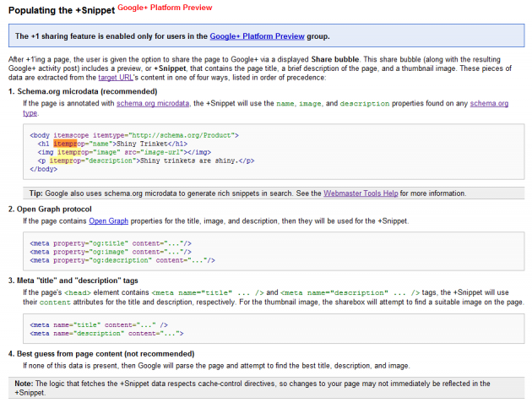Click the 'Note:' label in bottom box
532x403 pixels.
point(24,384)
